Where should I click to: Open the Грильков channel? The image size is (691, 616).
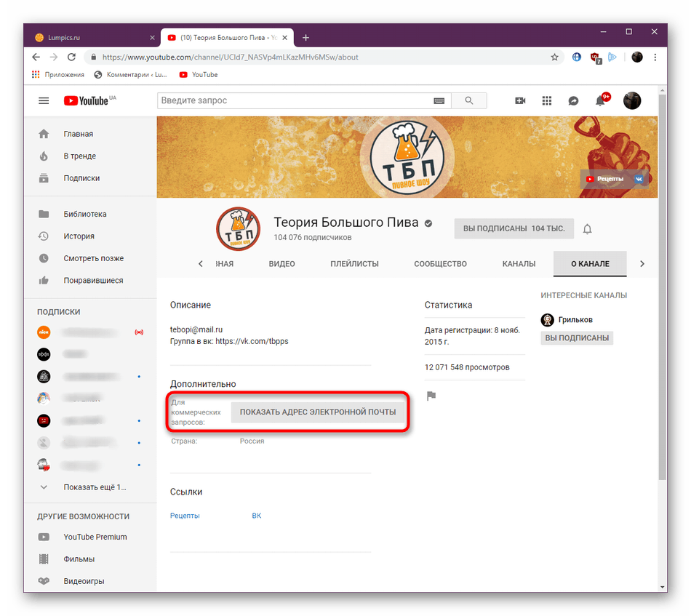(x=567, y=320)
